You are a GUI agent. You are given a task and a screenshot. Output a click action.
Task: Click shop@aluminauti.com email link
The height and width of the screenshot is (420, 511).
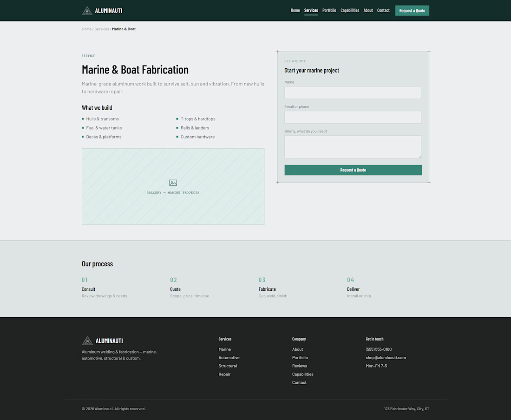click(386, 358)
